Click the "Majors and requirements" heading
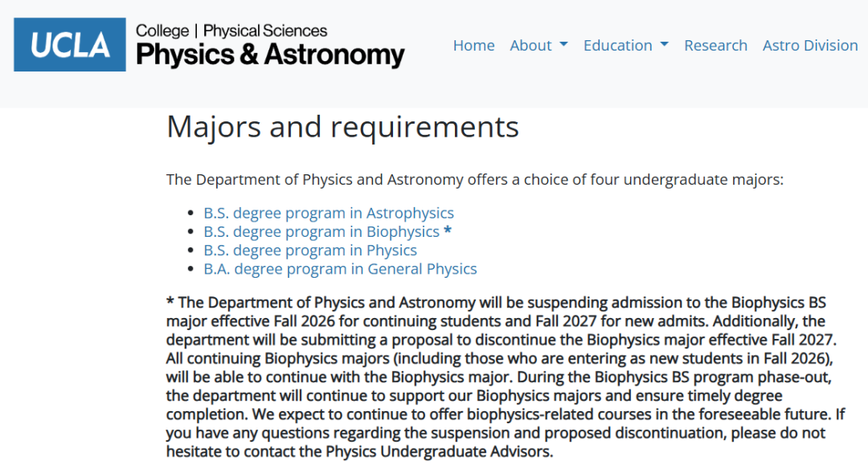868x473 pixels. pyautogui.click(x=342, y=127)
